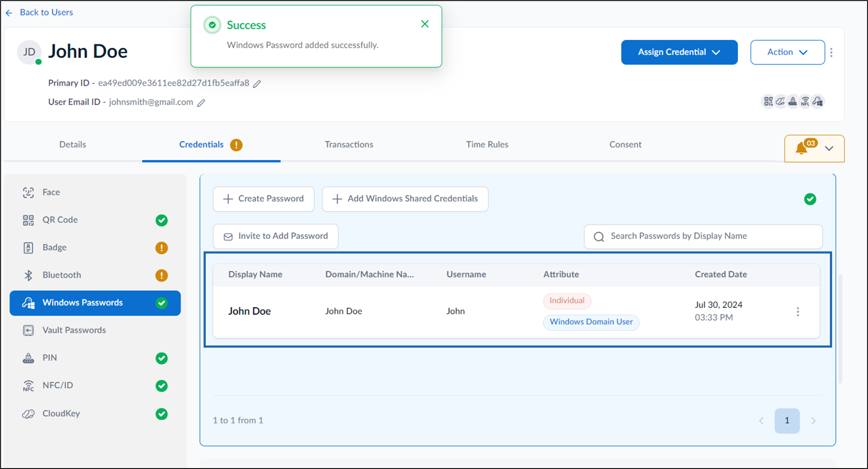Click the CloudKey green checkmark status
The height and width of the screenshot is (469, 868).
click(x=162, y=414)
